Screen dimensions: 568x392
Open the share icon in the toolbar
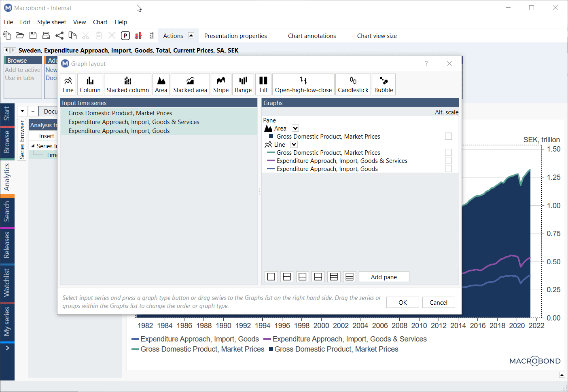[59, 36]
